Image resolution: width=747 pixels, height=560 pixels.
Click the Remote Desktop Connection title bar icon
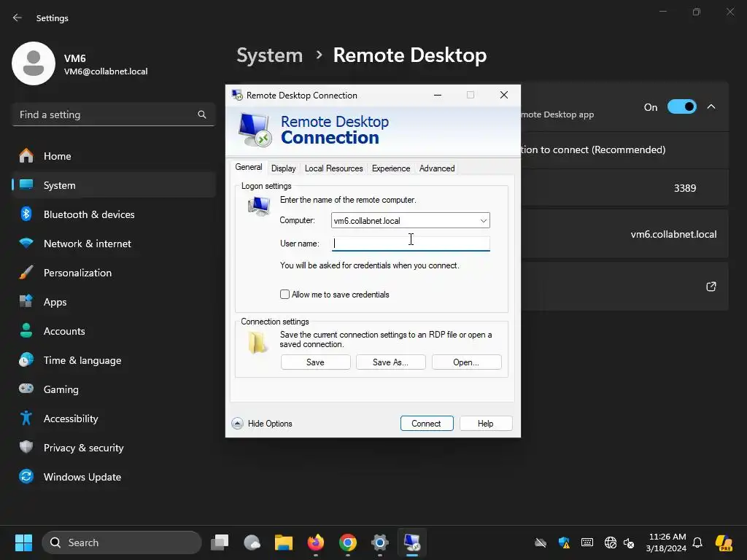click(237, 95)
